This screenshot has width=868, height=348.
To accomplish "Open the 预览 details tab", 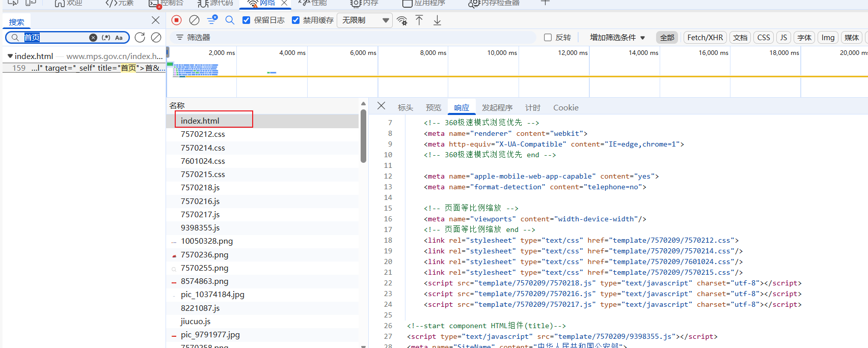I will 433,107.
